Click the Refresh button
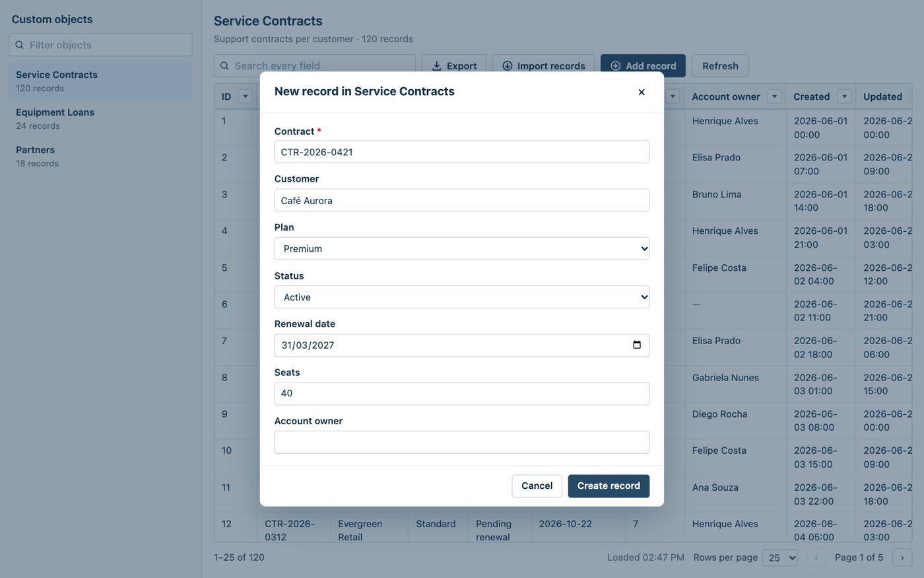 pyautogui.click(x=720, y=66)
